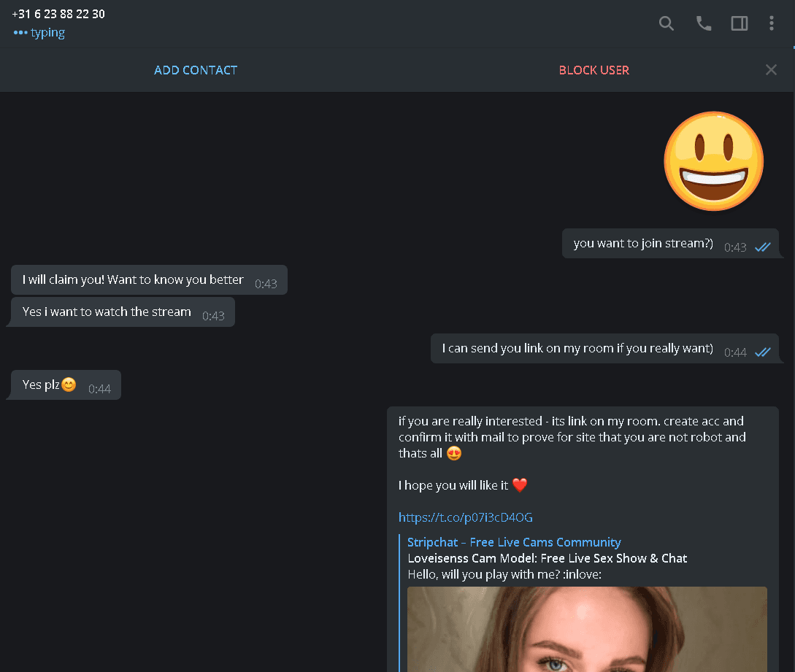Click the large grinning emoji sticker
This screenshot has width=795, height=672.
713,161
